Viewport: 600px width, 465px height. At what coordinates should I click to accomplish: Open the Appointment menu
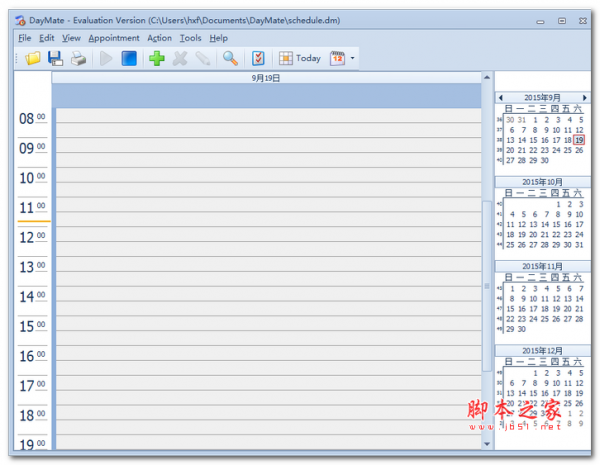[x=114, y=38]
